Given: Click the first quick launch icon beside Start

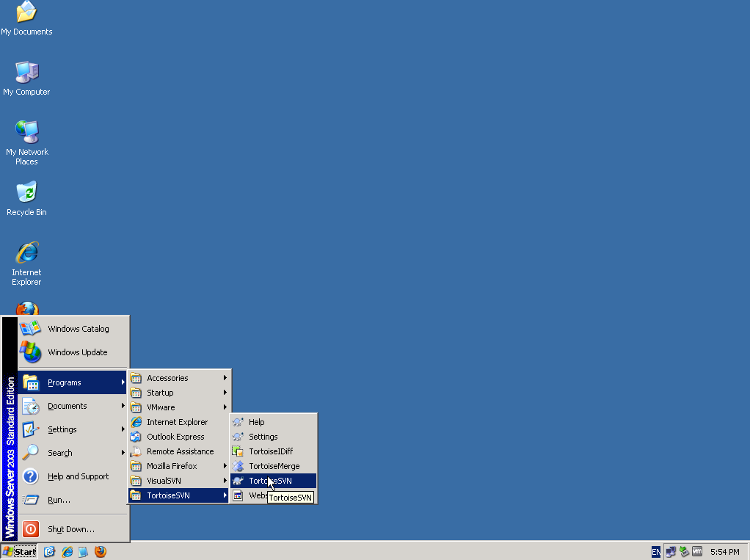Looking at the screenshot, I should click(x=50, y=551).
